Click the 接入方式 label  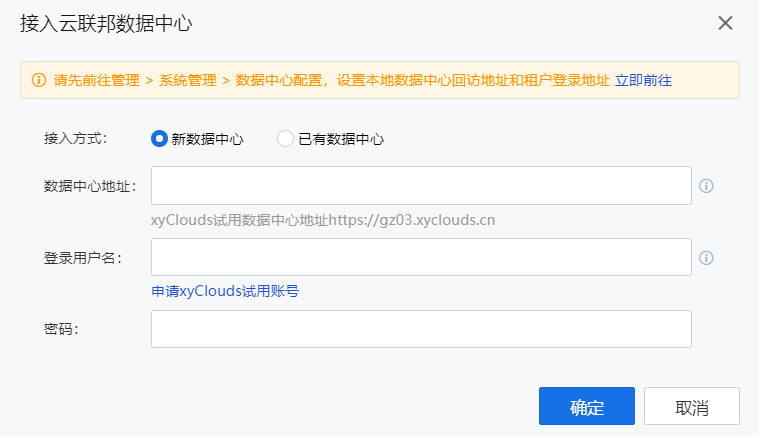(x=75, y=138)
